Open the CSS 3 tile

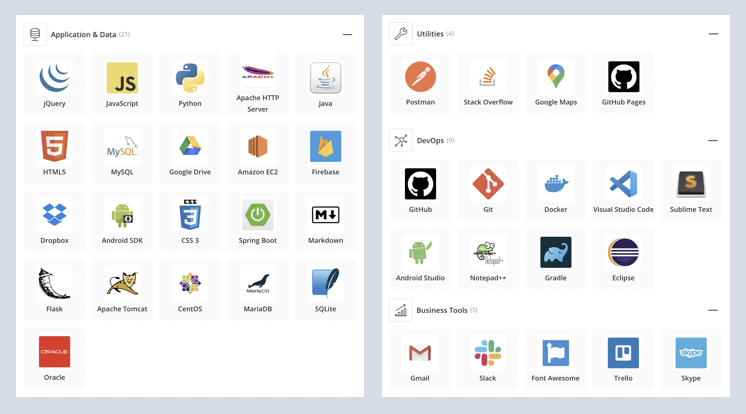pyautogui.click(x=190, y=221)
